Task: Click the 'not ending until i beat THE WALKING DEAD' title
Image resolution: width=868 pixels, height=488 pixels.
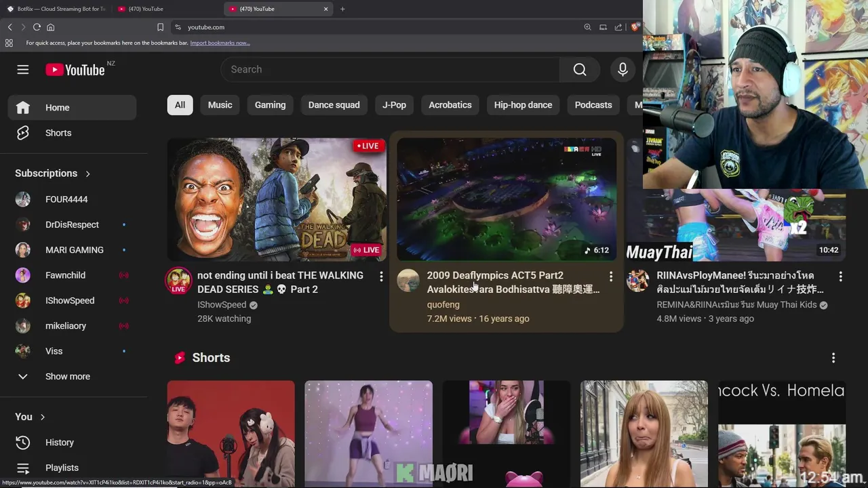Action: click(280, 282)
